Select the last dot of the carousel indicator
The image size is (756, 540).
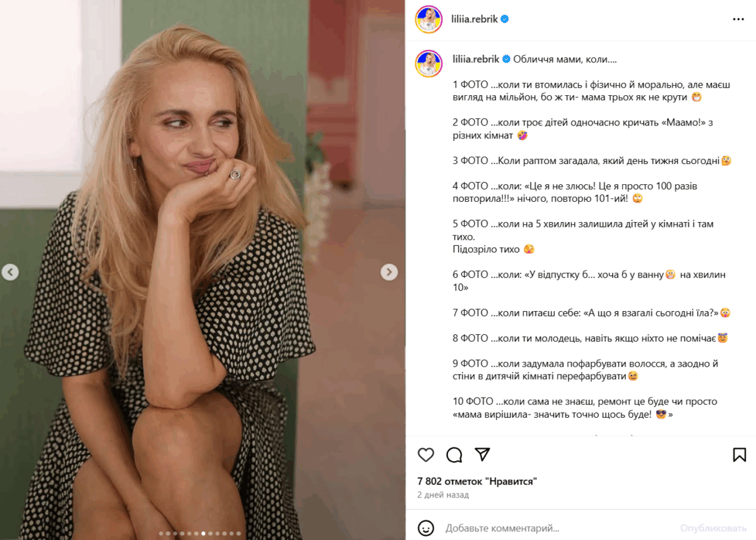pyautogui.click(x=238, y=533)
